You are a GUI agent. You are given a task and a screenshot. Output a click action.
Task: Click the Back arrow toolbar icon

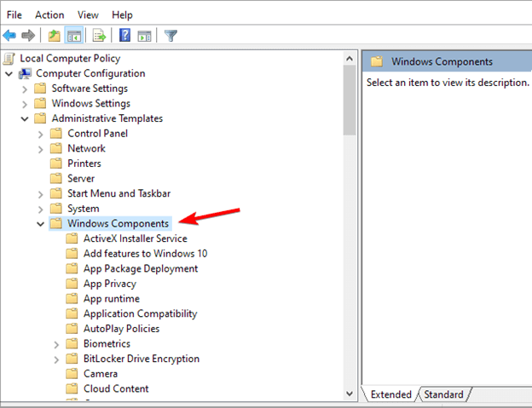(x=10, y=35)
